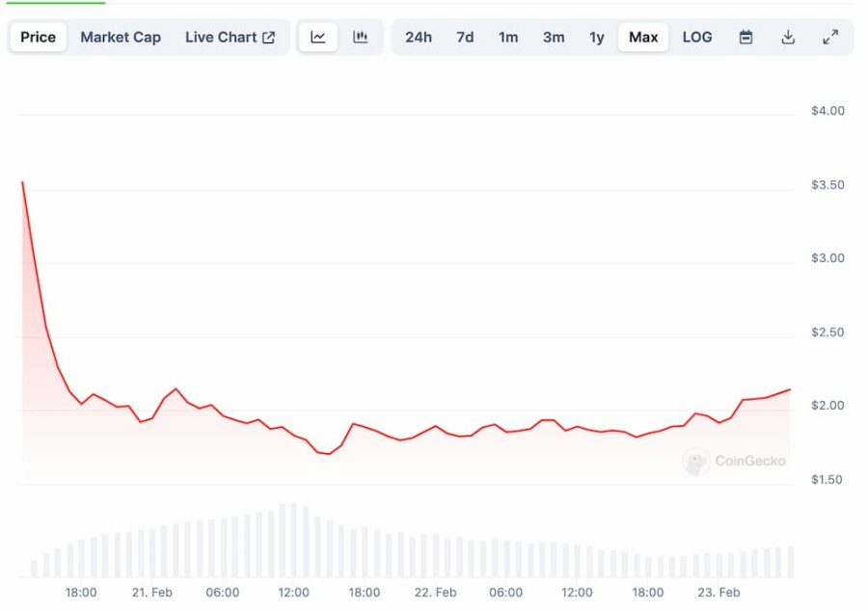This screenshot has height=611, width=868.
Task: Open Live Chart external link icon
Action: point(269,38)
